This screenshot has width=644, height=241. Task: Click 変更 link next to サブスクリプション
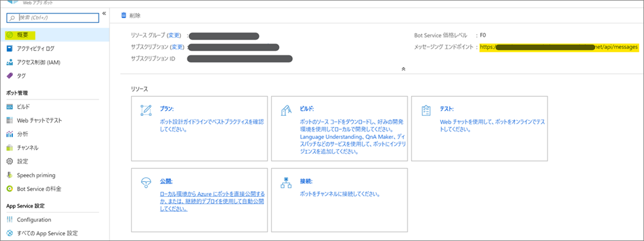click(x=177, y=47)
